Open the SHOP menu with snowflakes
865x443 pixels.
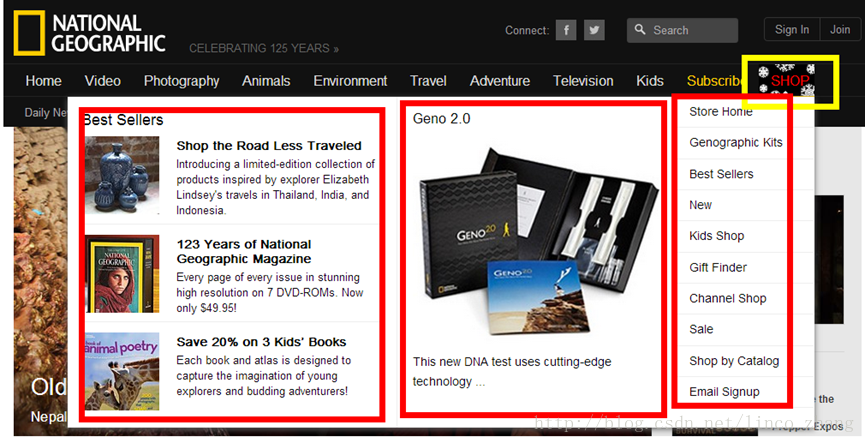coord(787,80)
